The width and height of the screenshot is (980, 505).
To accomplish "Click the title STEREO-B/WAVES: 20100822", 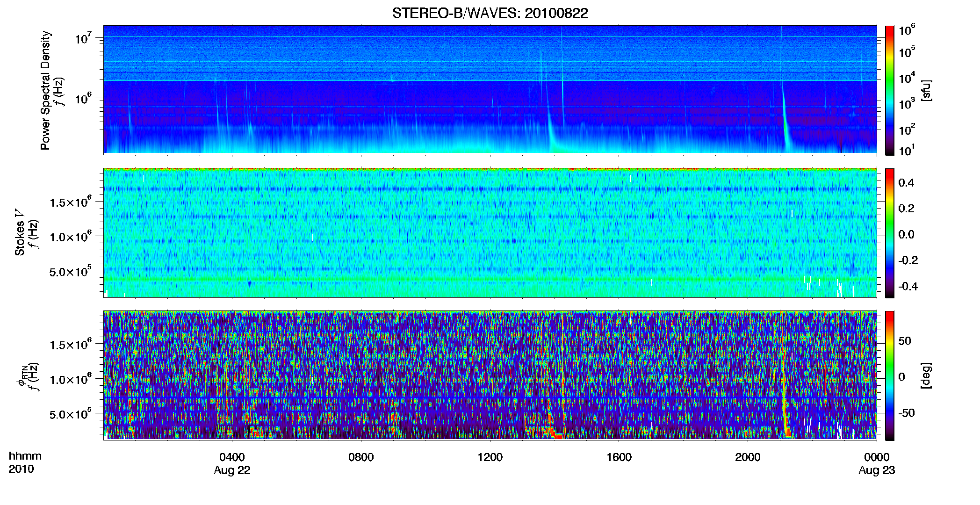I will tap(490, 13).
